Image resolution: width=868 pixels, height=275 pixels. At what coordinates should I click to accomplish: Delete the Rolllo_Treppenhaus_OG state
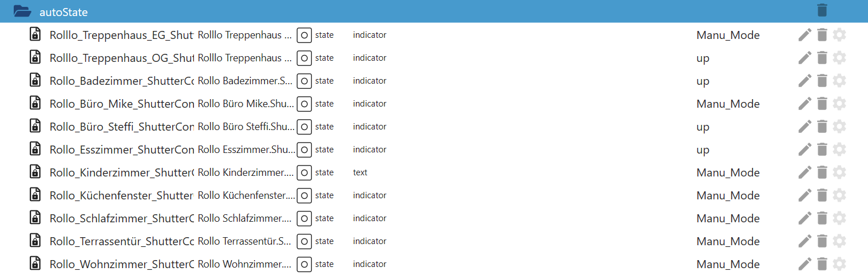(822, 58)
